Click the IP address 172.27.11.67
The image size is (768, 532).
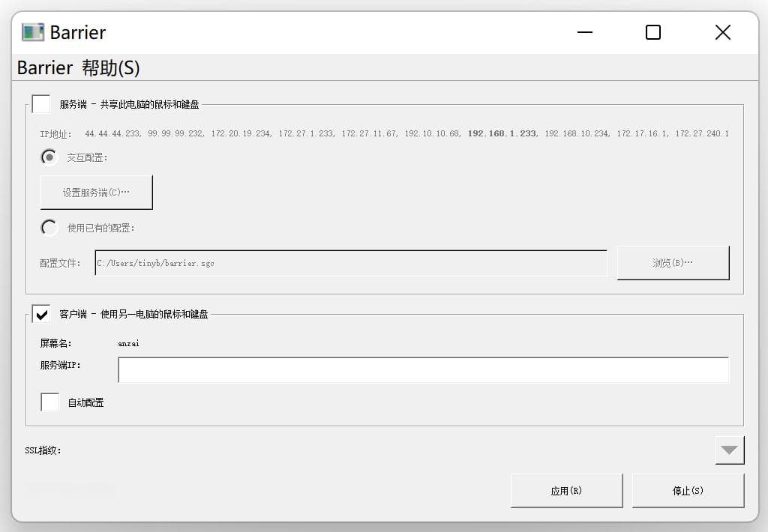pyautogui.click(x=369, y=133)
